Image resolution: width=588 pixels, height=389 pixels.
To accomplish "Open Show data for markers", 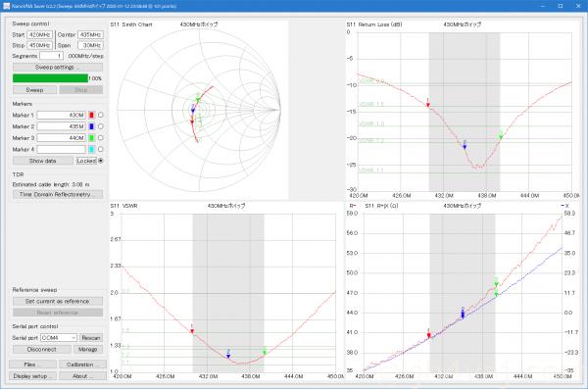I will coord(43,161).
